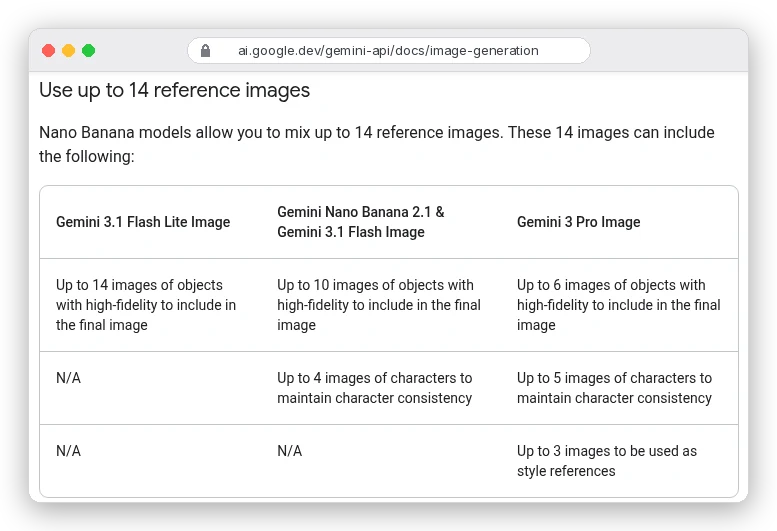Viewport: 777px width, 531px height.
Task: Click the cell 'Up to 14 images of objects'
Action: (146, 305)
